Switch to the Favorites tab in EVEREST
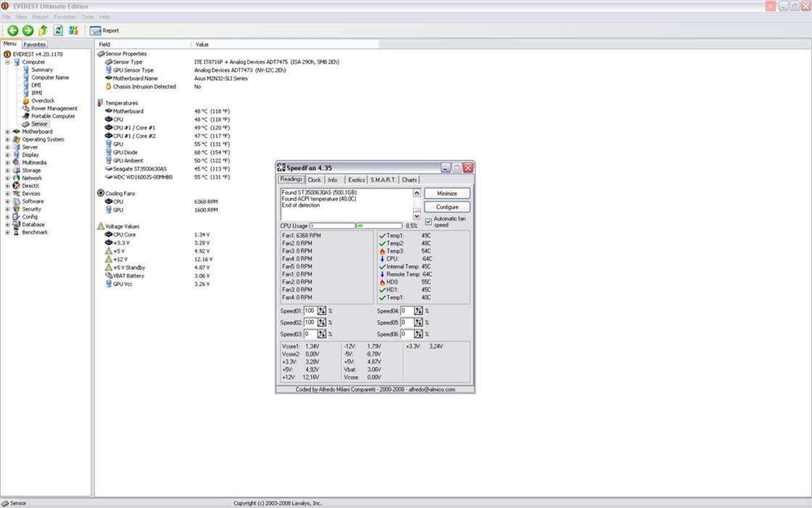Viewport: 812px width, 508px height. click(x=35, y=44)
